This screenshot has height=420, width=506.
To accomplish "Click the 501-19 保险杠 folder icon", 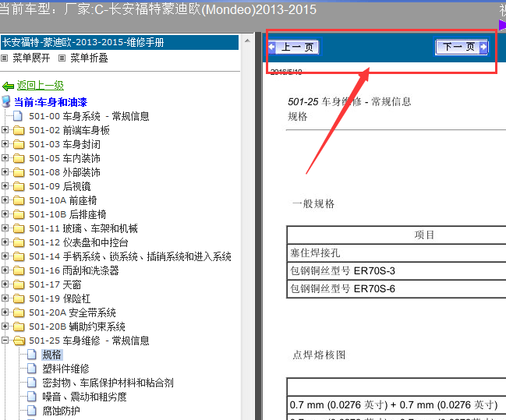I will [x=19, y=298].
